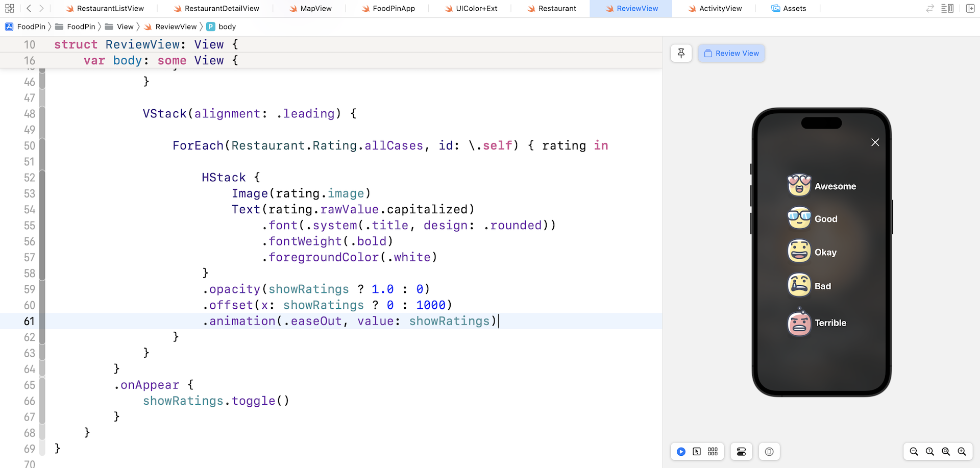Add a new editor pane on right
The height and width of the screenshot is (468, 980).
coord(970,8)
